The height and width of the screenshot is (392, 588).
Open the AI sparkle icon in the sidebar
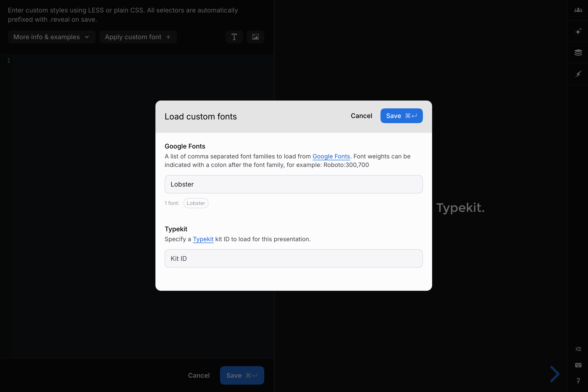click(578, 32)
